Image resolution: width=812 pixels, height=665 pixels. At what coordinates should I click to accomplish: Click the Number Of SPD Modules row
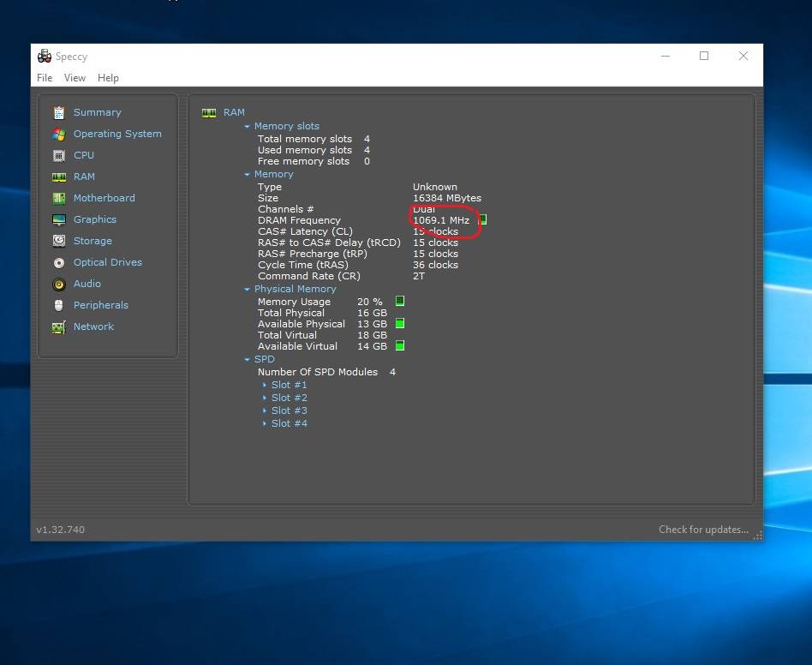[326, 372]
